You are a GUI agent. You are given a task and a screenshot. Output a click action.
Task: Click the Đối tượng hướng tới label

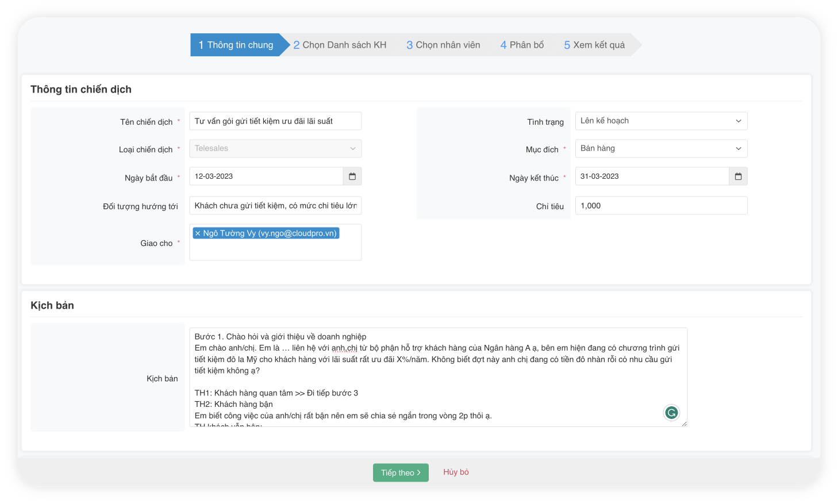coord(140,206)
